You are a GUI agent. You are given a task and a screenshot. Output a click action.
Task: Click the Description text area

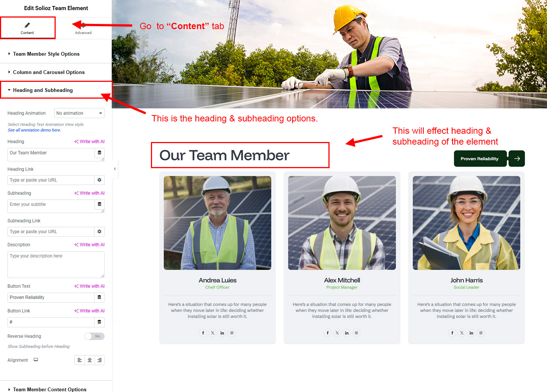point(56,265)
